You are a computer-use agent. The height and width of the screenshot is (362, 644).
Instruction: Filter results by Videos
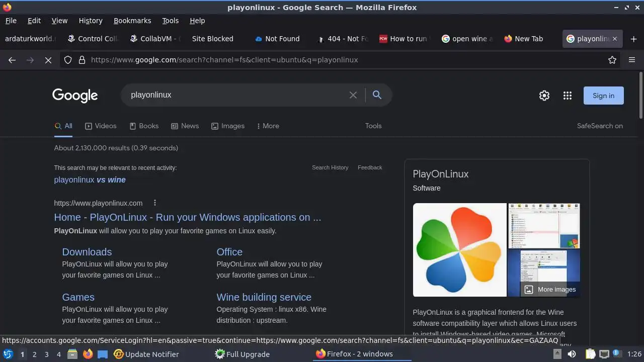(101, 126)
